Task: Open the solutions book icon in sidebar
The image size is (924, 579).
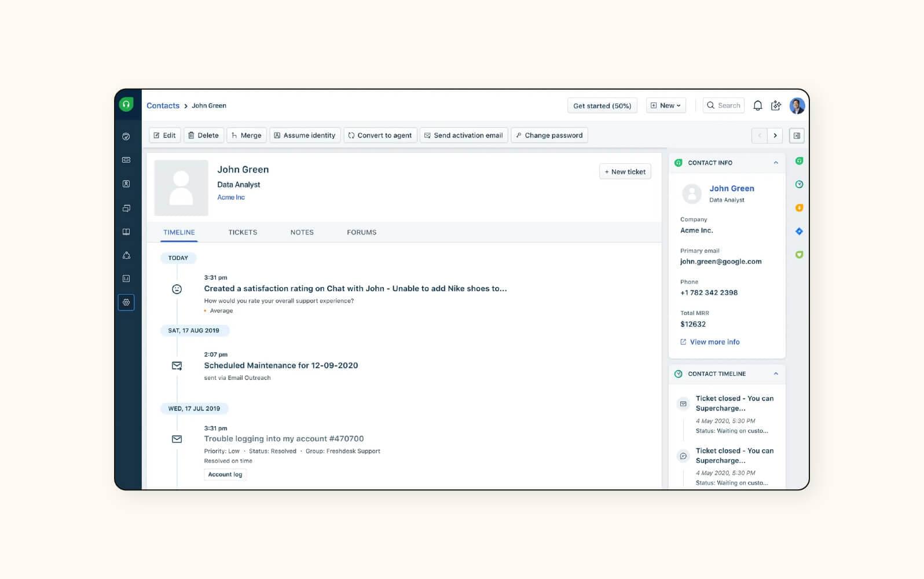Action: point(126,232)
